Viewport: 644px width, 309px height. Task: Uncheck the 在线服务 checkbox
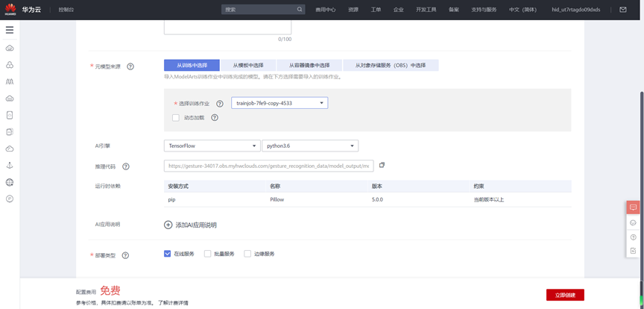click(167, 254)
